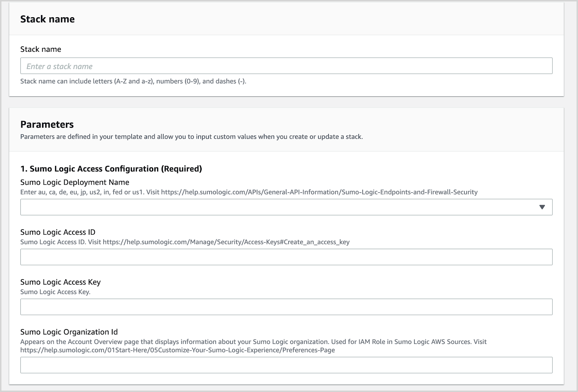Focus the Sumo Logic Access ID field
This screenshot has height=392, width=578.
(286, 257)
